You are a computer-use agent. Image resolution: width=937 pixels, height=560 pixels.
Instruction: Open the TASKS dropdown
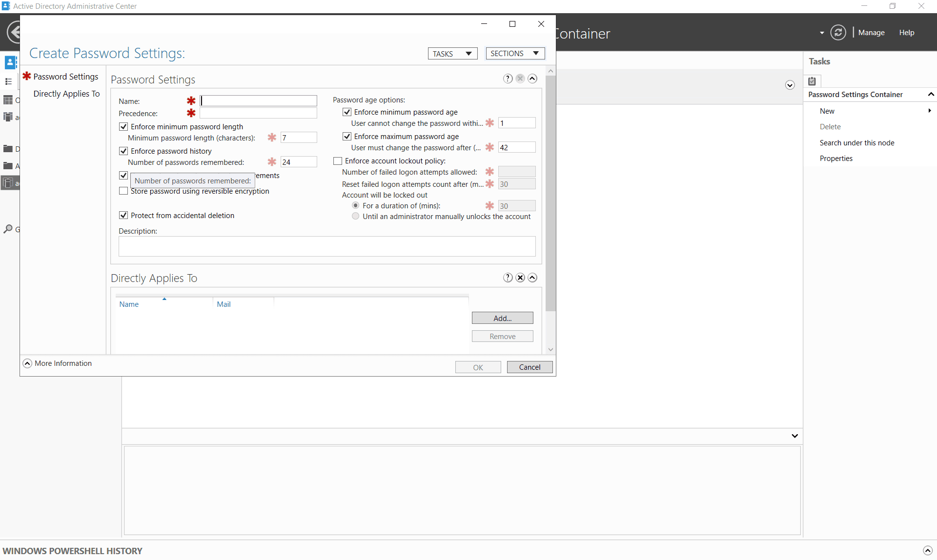pos(452,54)
